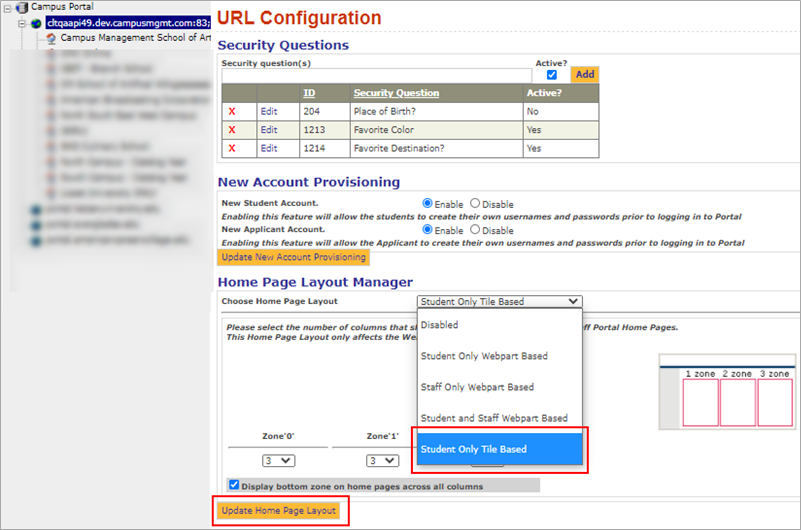801x530 pixels.
Task: Click the 'No' active value cell
Action: point(561,111)
